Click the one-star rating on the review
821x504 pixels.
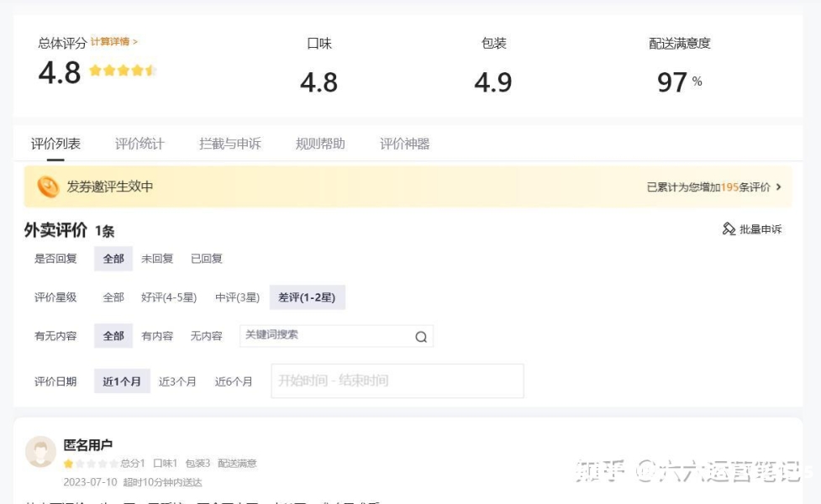click(x=68, y=464)
